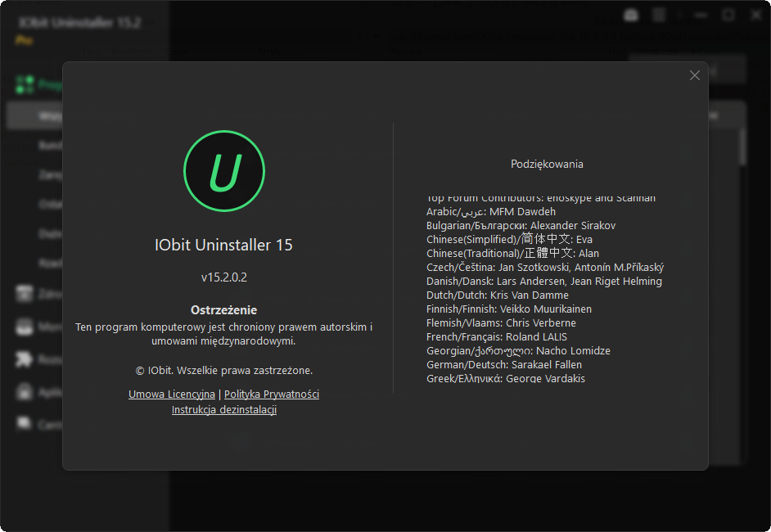Click the main window scrollbar behind the dialog
The image size is (771, 532).
click(x=742, y=147)
